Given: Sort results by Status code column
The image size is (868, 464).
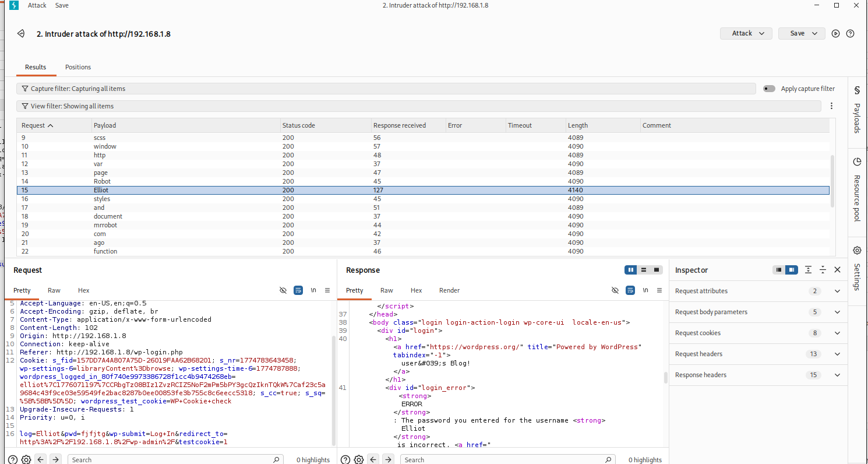Looking at the screenshot, I should 325,125.
